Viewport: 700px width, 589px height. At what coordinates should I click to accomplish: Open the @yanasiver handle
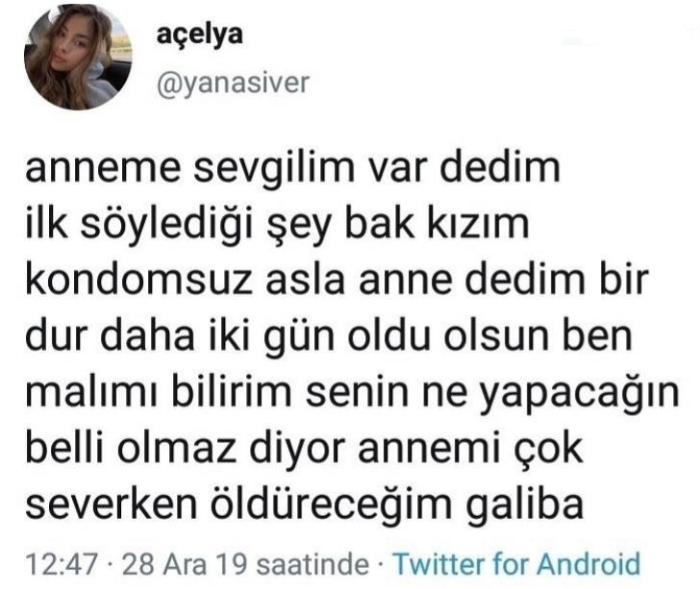click(x=233, y=83)
